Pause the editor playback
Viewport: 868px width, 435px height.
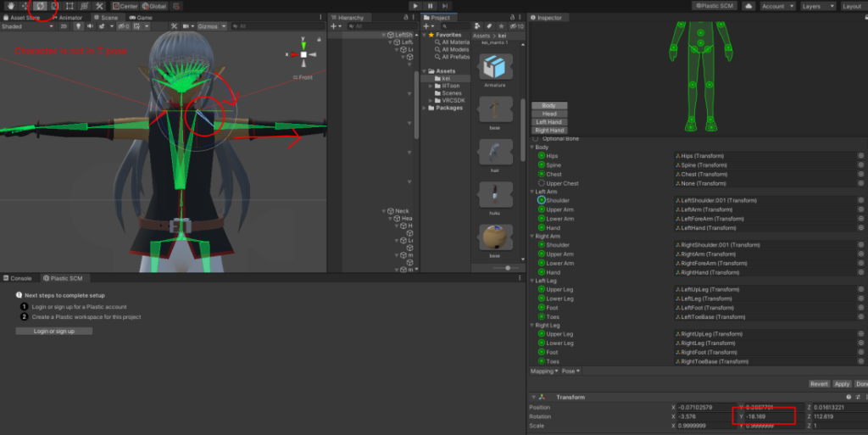point(430,6)
